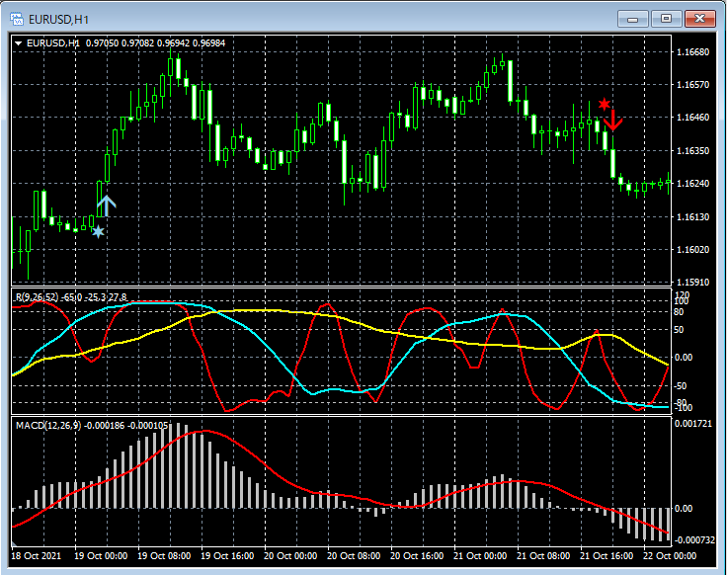Minimize the EURUSD,H1 chart window
Screen dimensions: 728x575
[634, 18]
